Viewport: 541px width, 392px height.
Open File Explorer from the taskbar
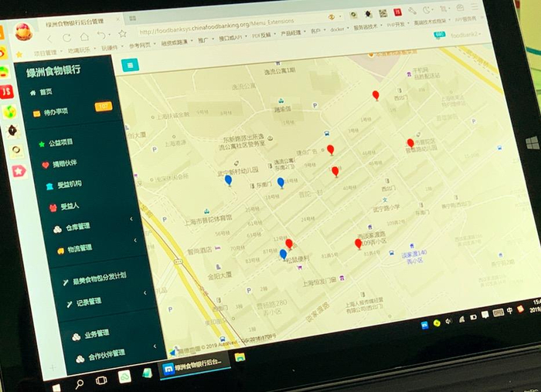tap(240, 357)
